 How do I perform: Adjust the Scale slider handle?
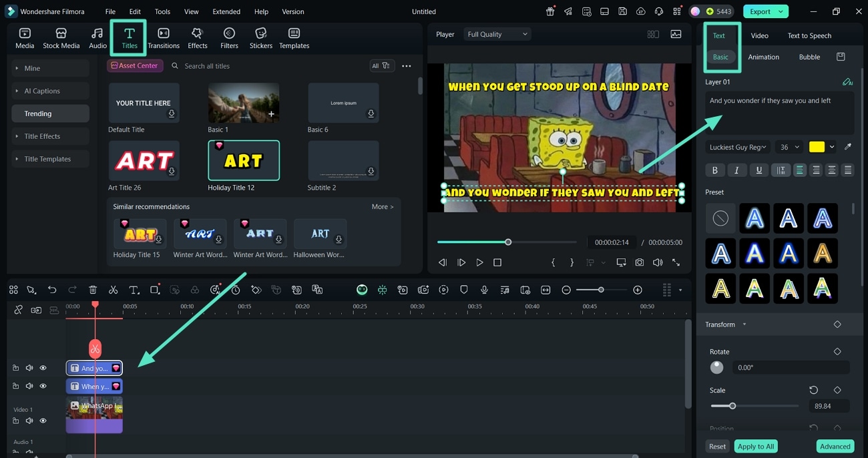click(732, 406)
